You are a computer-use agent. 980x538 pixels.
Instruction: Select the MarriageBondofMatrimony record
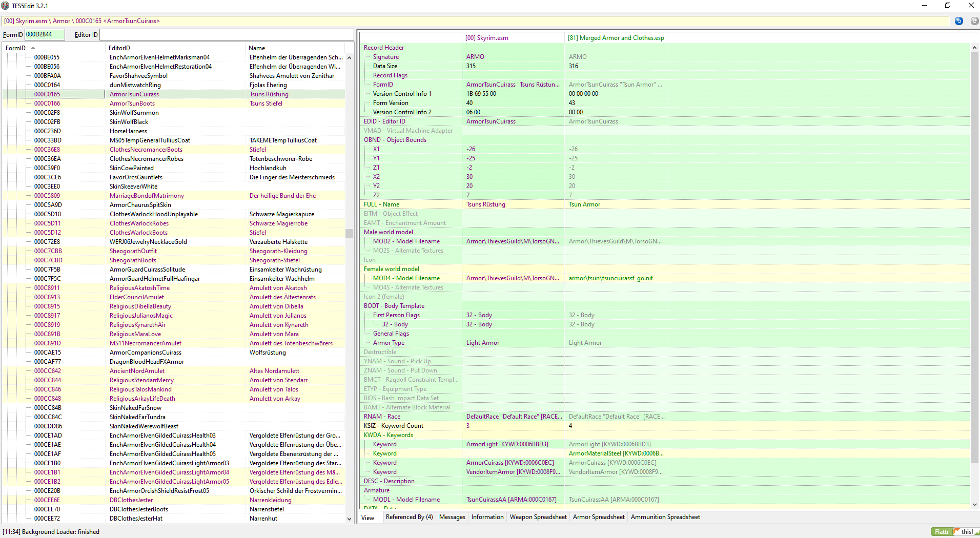(x=174, y=196)
